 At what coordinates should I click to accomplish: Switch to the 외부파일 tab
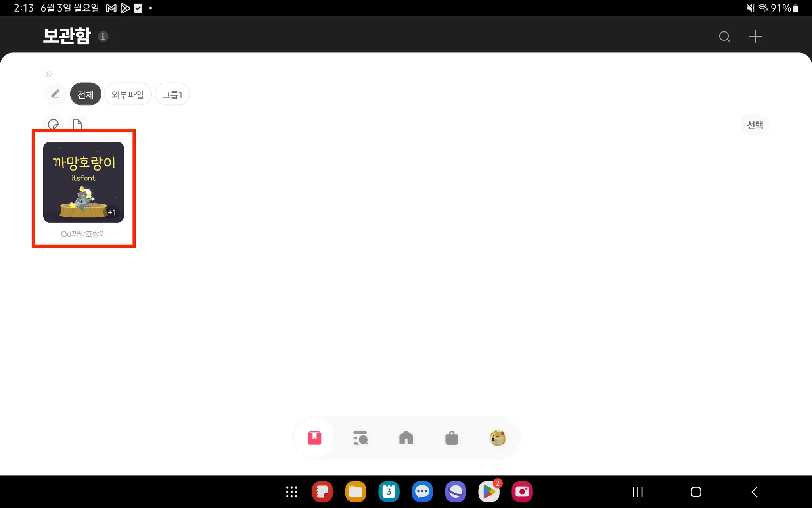tap(128, 94)
